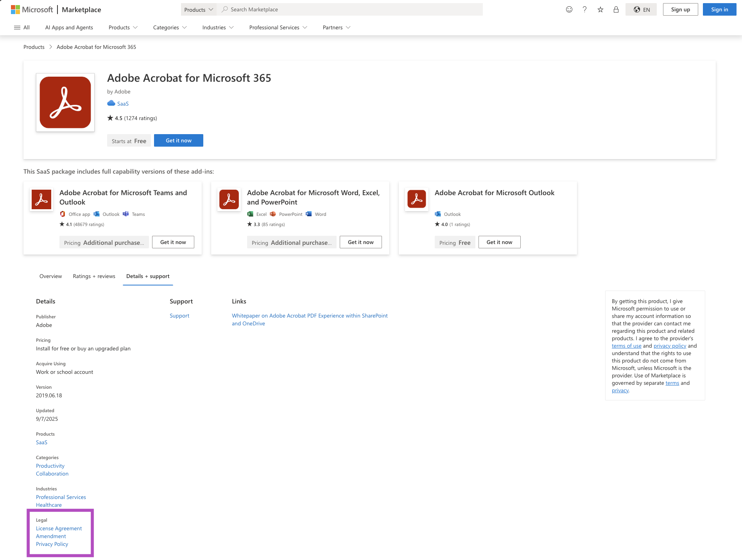Open the Productivity category link
Viewport: 742px width, 560px height.
[x=50, y=466]
